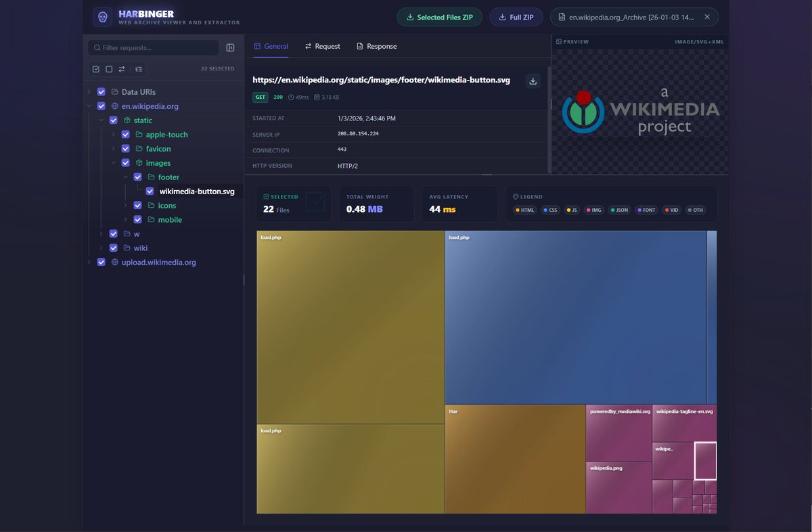This screenshot has width=812, height=532.
Task: Collapse sidebar panel icon next to filter
Action: [x=230, y=48]
